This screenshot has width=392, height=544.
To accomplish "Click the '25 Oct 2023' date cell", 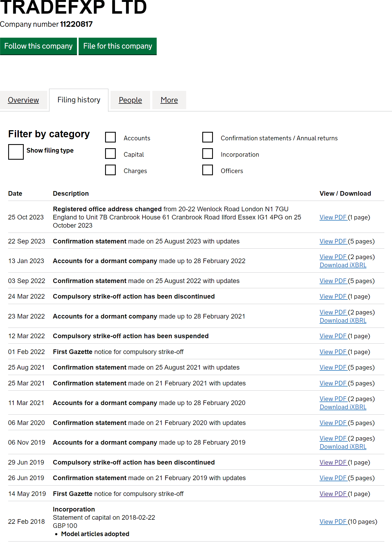I will (26, 217).
